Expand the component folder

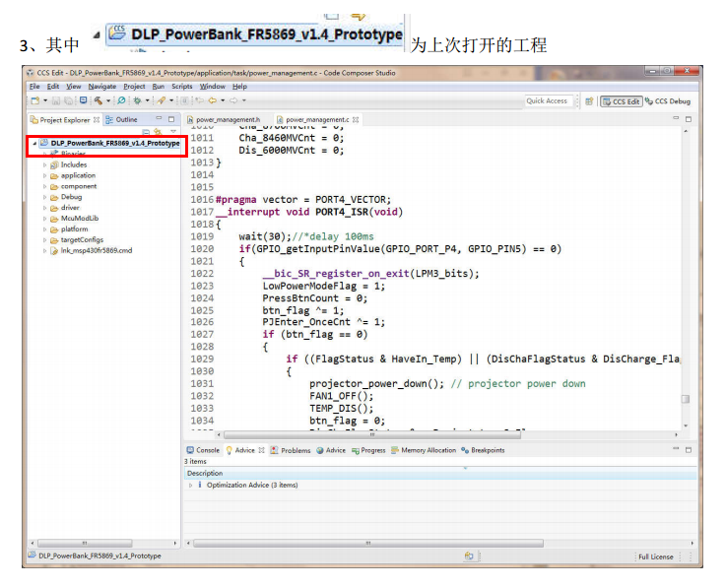coord(44,187)
